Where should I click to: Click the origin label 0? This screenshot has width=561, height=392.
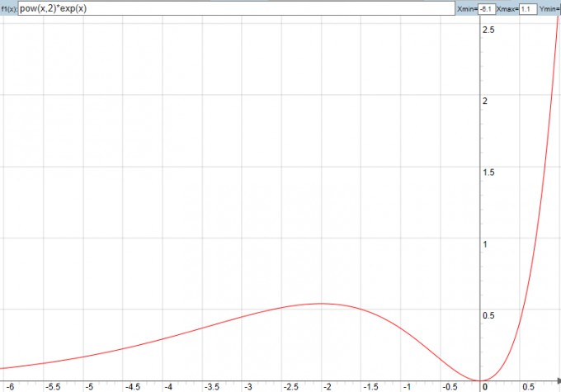485,387
